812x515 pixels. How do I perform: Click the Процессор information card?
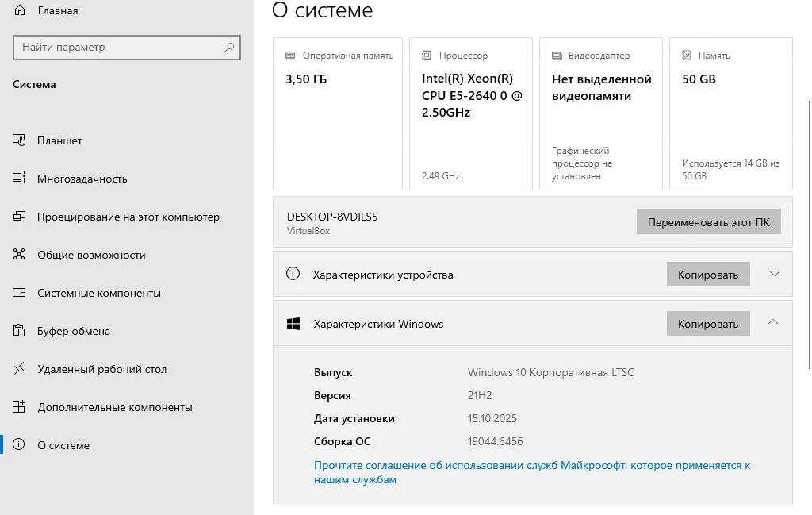pyautogui.click(x=470, y=113)
